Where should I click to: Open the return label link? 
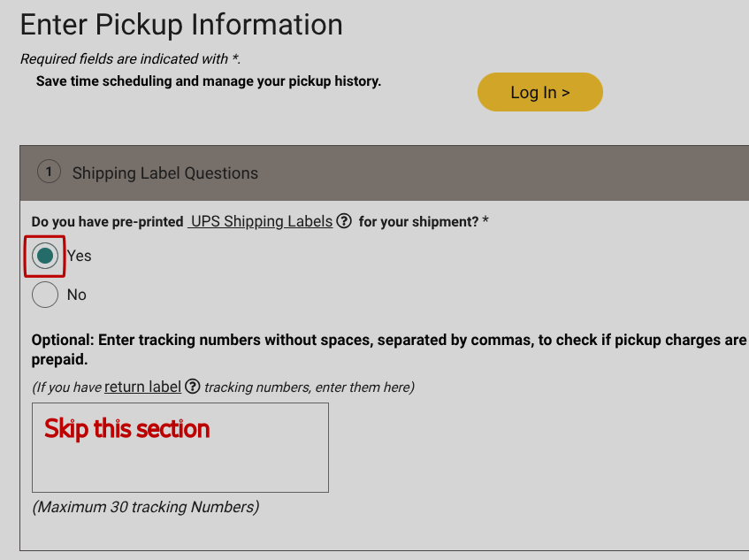click(x=142, y=387)
